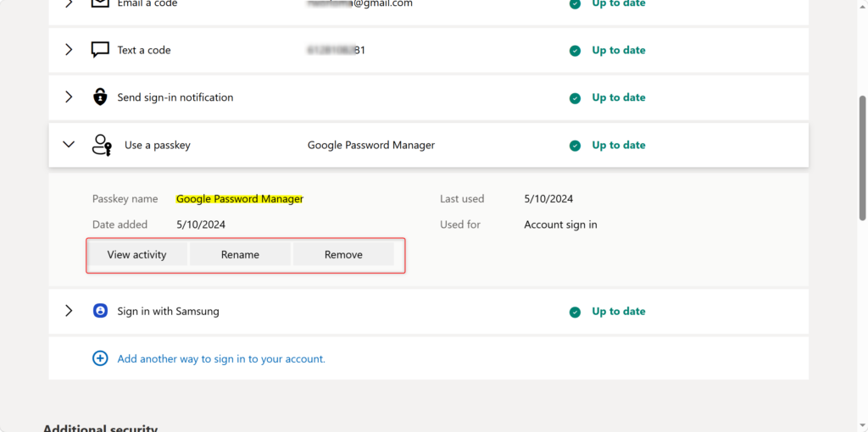Click the Passkey name field label
868x432 pixels.
(x=125, y=198)
